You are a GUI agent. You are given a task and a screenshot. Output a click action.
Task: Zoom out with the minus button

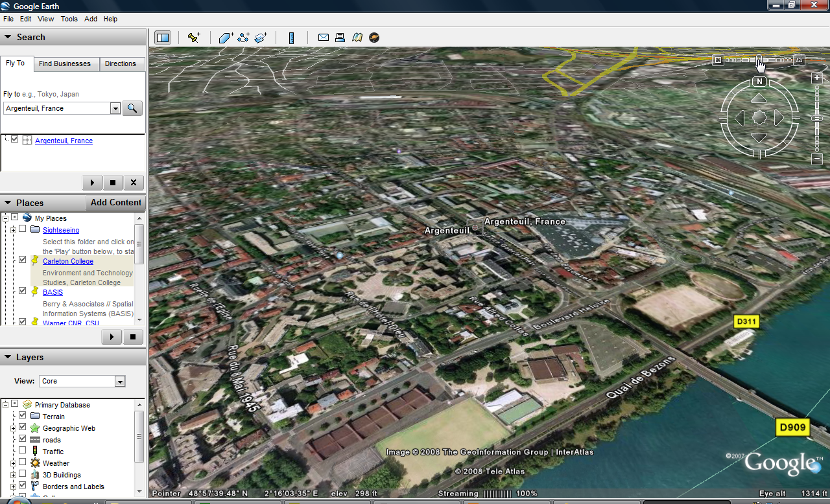click(817, 159)
